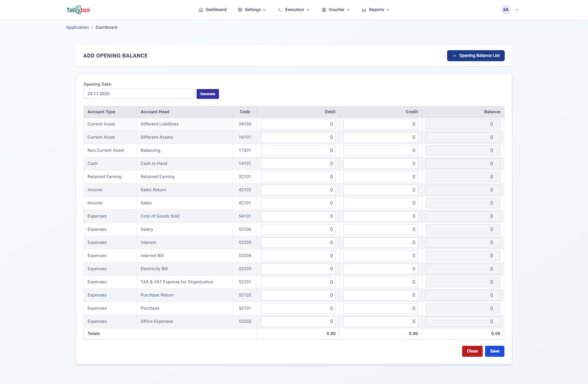Screen dimensions: 588x384
Task: Expand the Execution dropdown chevron
Action: click(x=308, y=10)
